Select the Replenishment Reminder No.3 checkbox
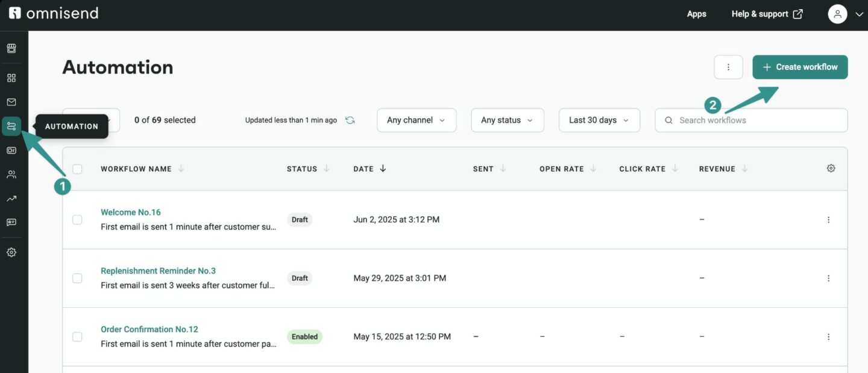Viewport: 868px width, 373px height. [77, 278]
